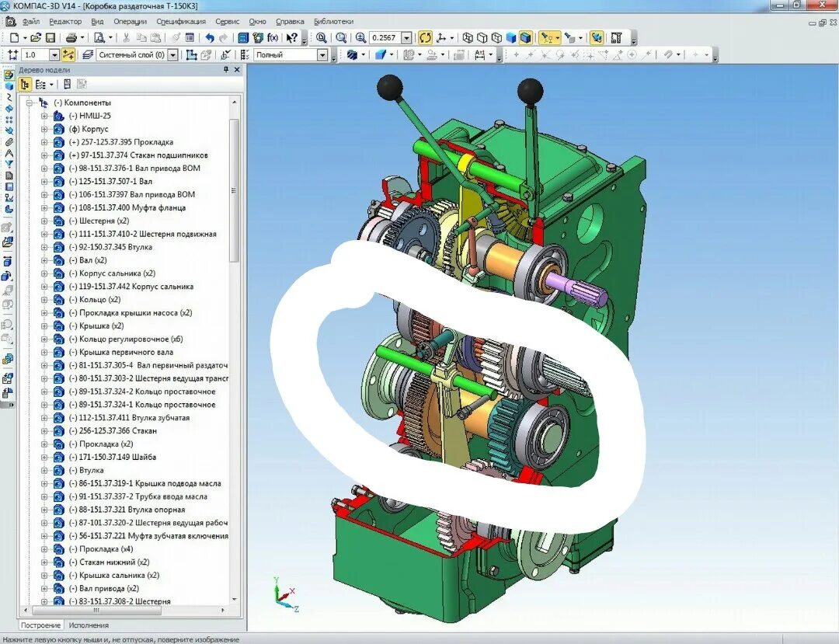Switch to the Построение tab
Viewport: 839px width, 644px height.
point(41,625)
